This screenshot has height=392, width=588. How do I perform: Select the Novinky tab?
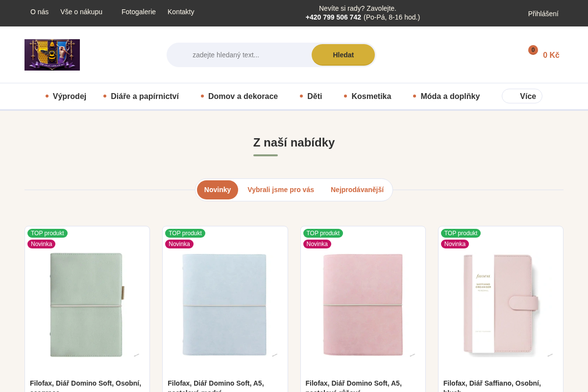(x=218, y=190)
